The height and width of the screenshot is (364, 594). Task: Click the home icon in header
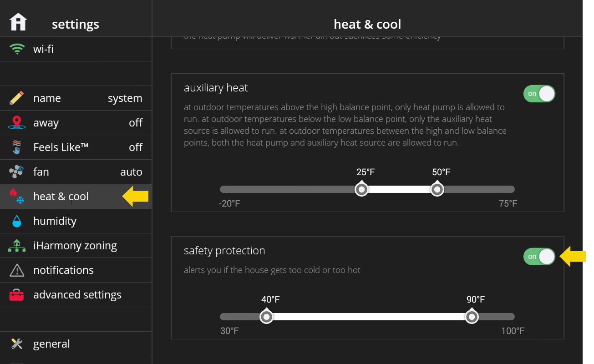pyautogui.click(x=18, y=22)
